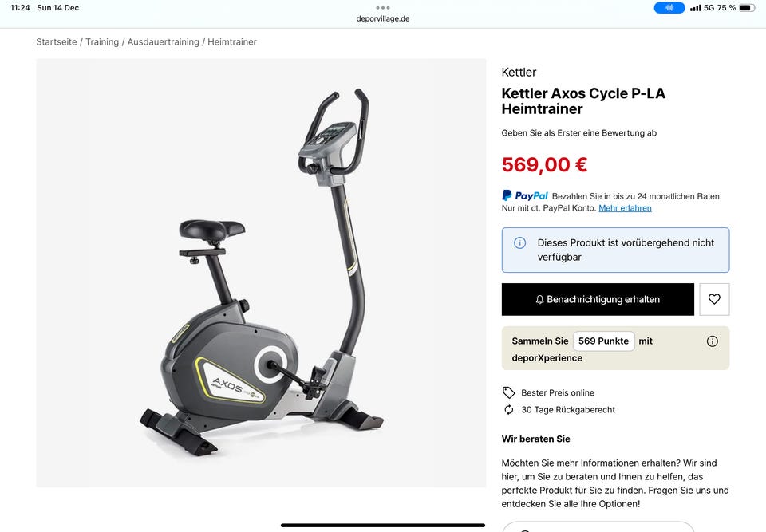Tap the heart wishlist icon
The width and height of the screenshot is (766, 532).
click(713, 299)
